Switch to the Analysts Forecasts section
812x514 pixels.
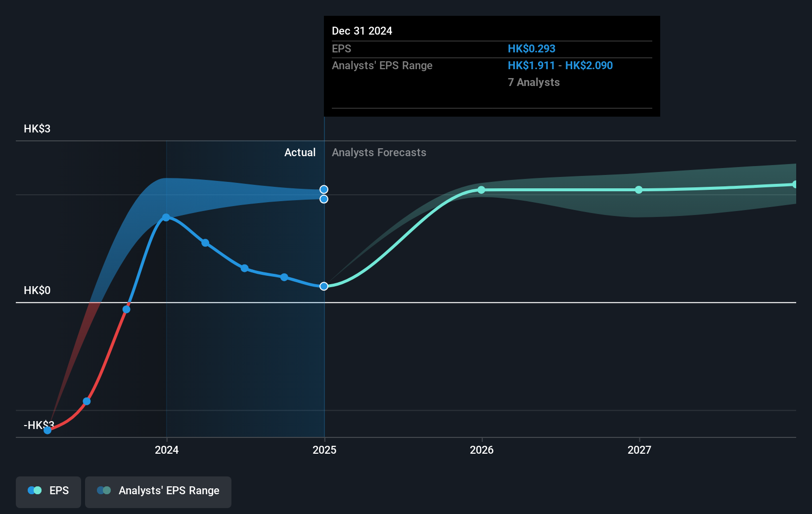click(x=379, y=152)
